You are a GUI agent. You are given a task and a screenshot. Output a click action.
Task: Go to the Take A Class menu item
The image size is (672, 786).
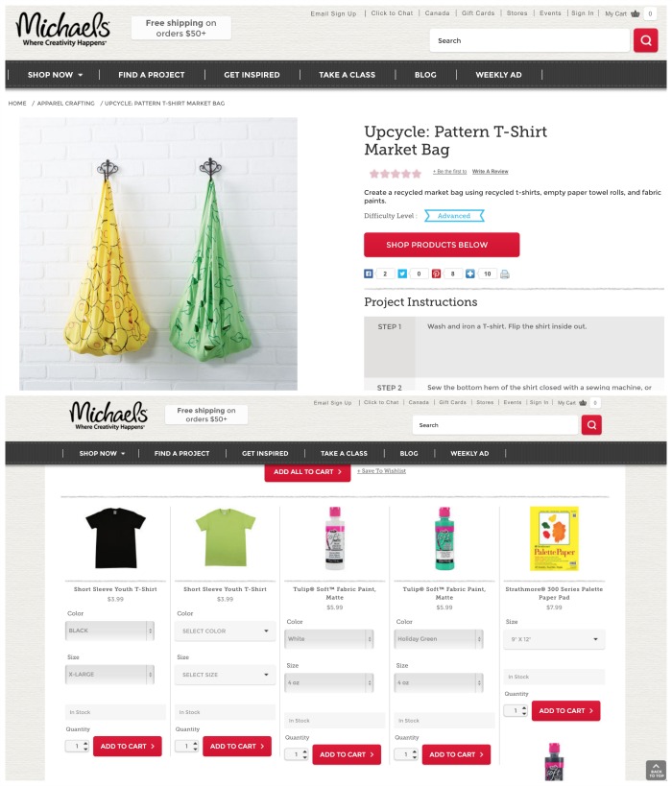pos(347,75)
